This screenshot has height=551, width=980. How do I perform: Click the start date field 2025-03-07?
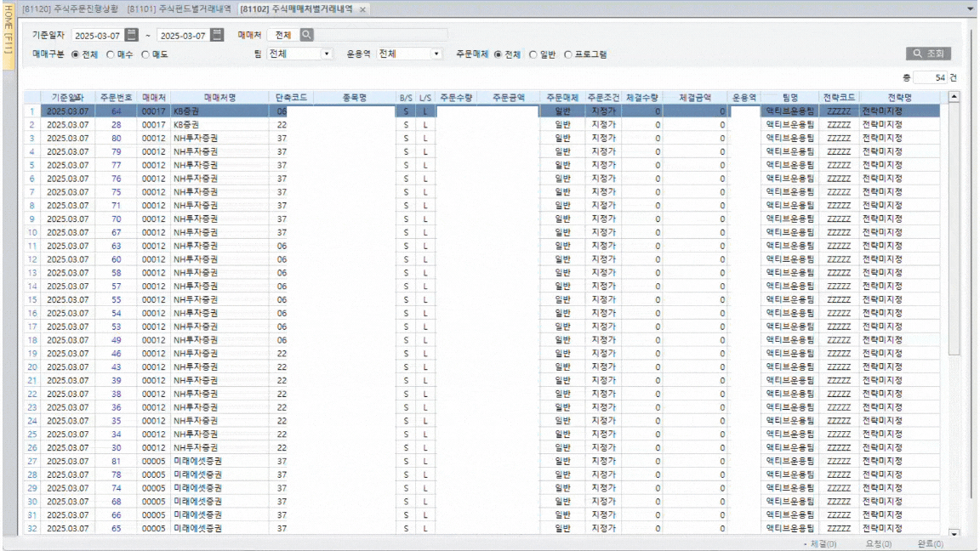point(98,36)
